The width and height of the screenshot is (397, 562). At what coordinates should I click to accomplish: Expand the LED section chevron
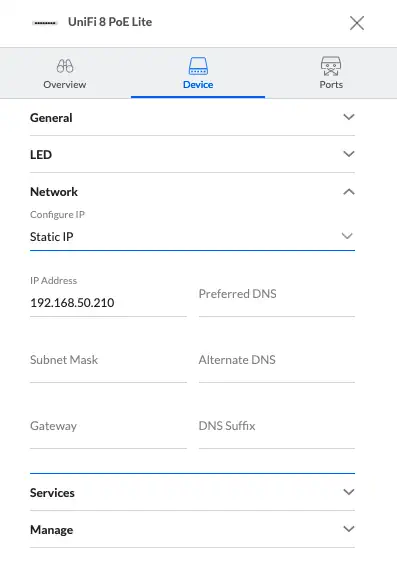coord(349,154)
